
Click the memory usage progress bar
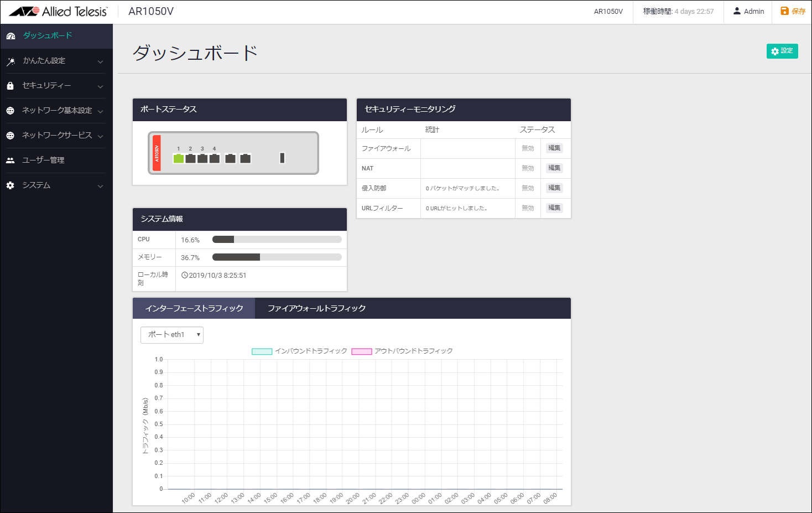click(277, 257)
